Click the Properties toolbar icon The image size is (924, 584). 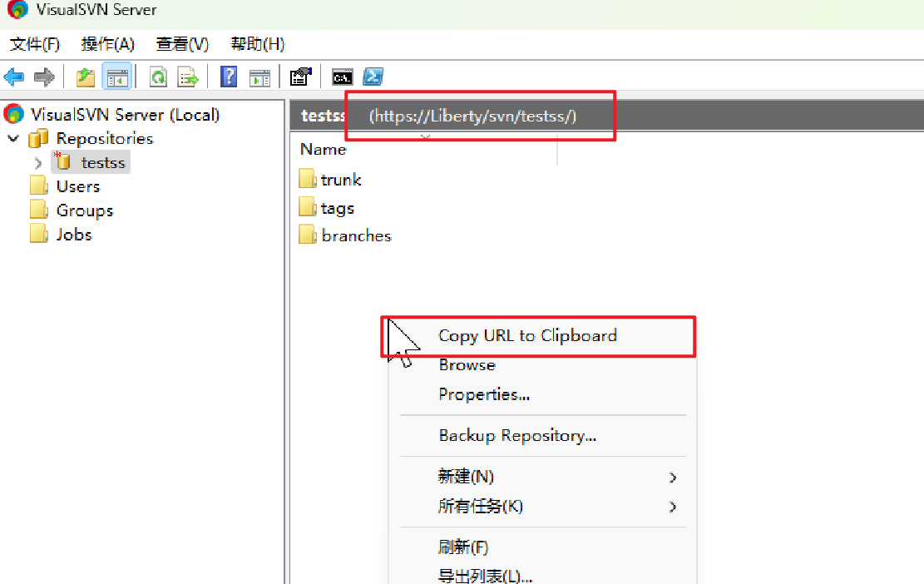299,77
